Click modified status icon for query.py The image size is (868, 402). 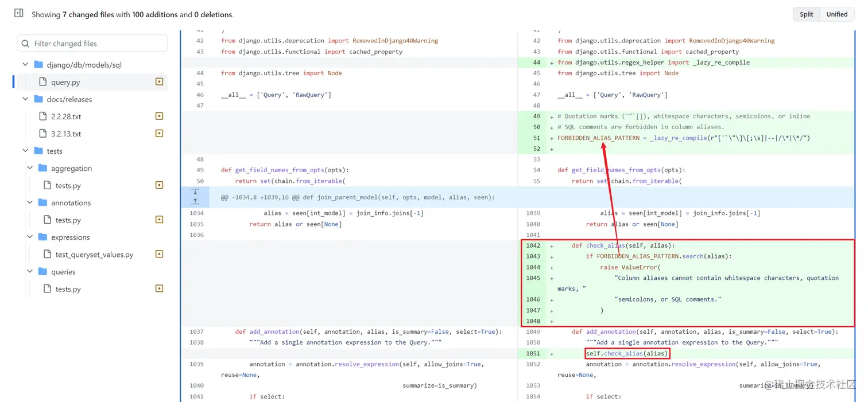pos(160,82)
